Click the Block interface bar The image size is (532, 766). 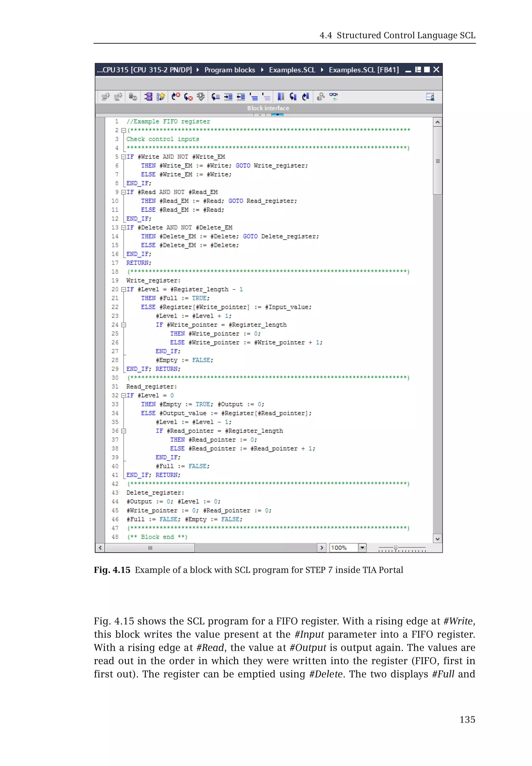pyautogui.click(x=268, y=108)
